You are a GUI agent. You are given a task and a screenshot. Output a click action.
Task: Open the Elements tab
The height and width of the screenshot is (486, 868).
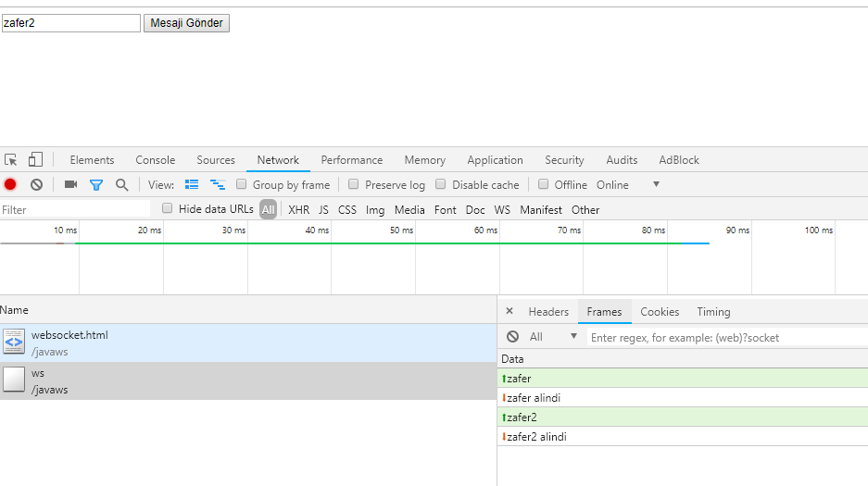pyautogui.click(x=92, y=160)
